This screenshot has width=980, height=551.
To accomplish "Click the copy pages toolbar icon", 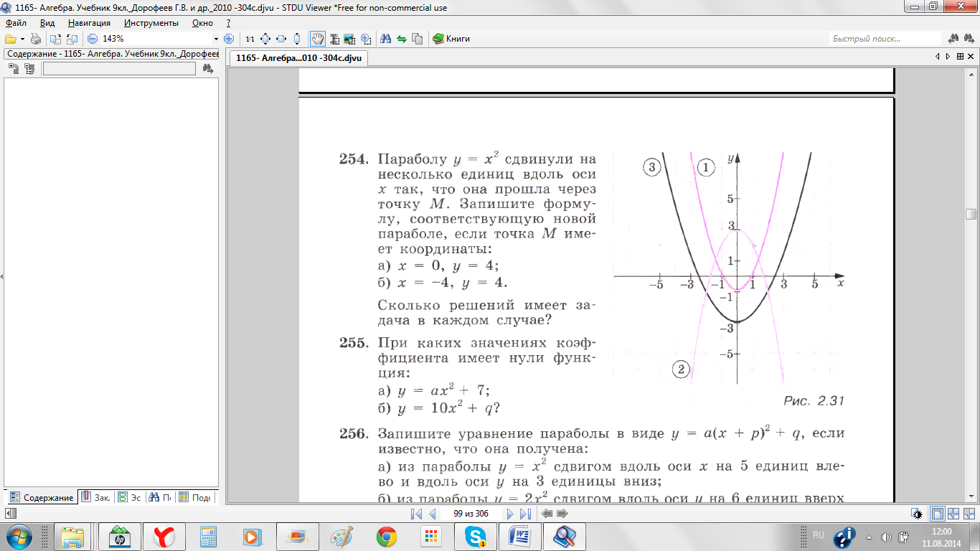I will (x=418, y=39).
